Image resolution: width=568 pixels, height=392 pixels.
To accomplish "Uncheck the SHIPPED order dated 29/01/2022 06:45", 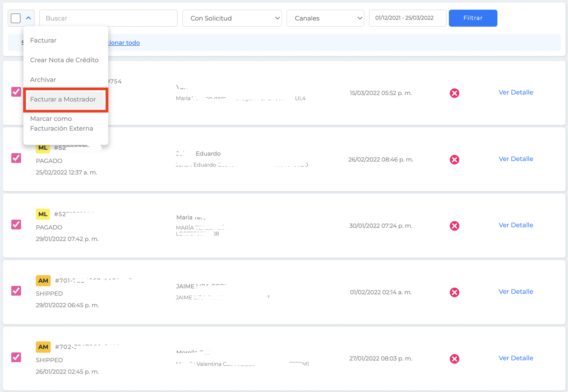I will 16,291.
